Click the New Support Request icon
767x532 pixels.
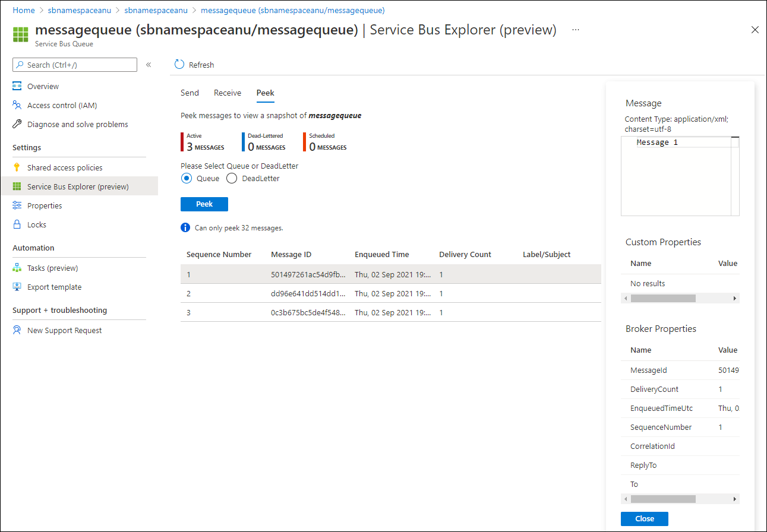17,330
